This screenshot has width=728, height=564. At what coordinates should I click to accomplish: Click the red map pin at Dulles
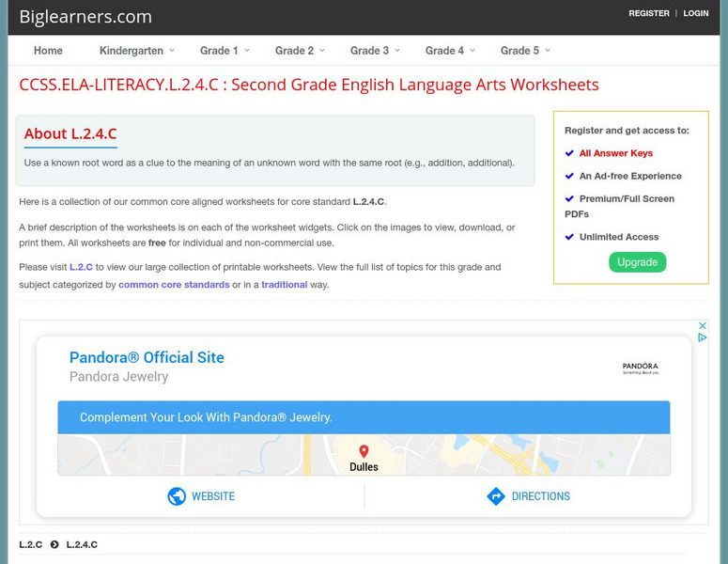tap(364, 451)
